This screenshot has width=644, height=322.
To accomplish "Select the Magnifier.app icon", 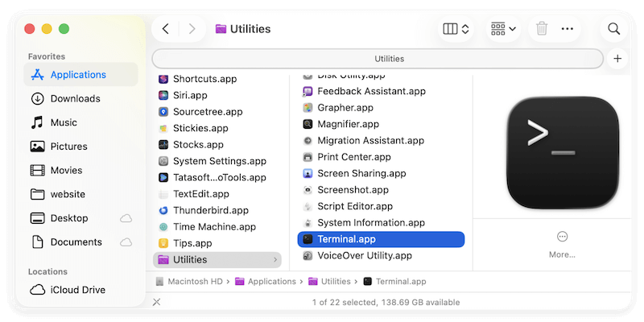I will 308,124.
